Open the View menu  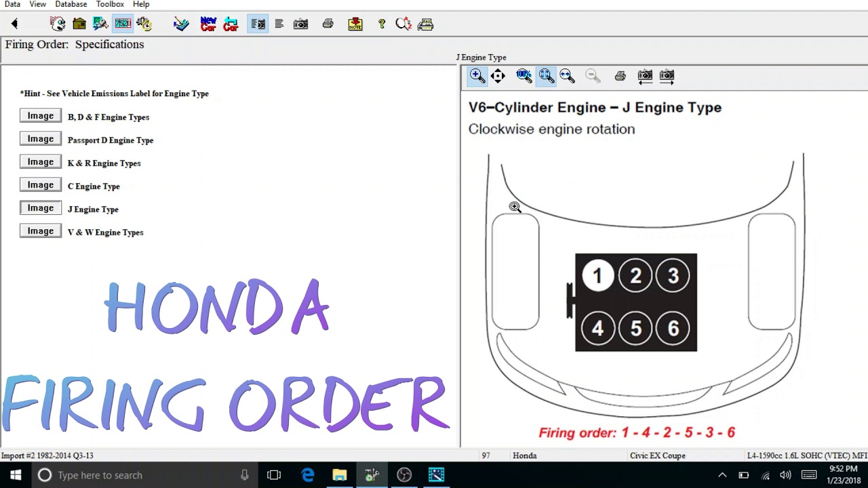(38, 4)
